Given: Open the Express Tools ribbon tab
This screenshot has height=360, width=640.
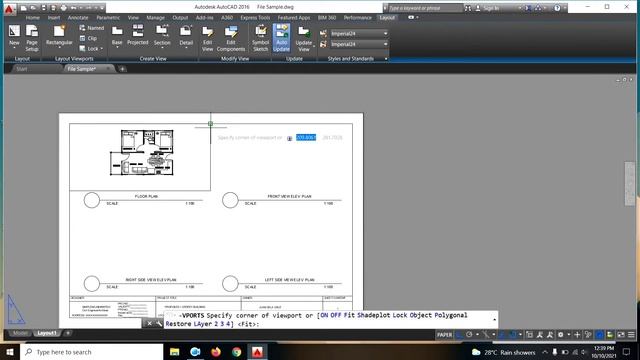Looking at the screenshot, I should [x=255, y=18].
